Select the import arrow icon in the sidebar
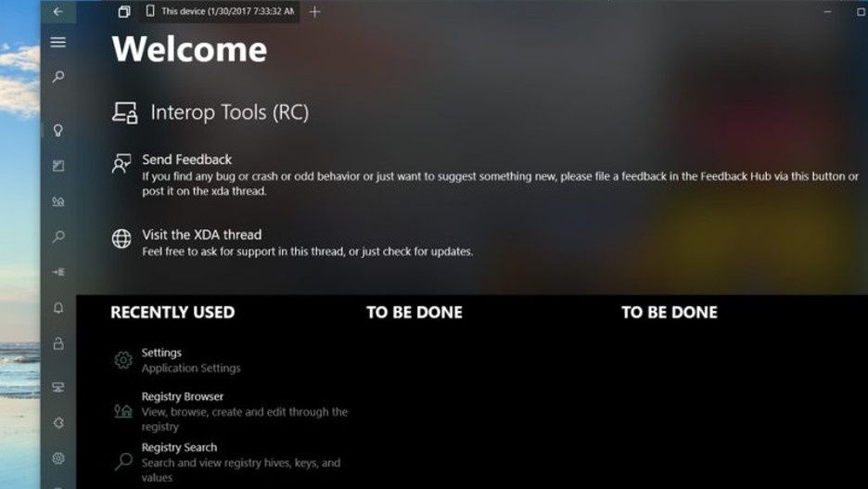The image size is (868, 489). (x=58, y=272)
